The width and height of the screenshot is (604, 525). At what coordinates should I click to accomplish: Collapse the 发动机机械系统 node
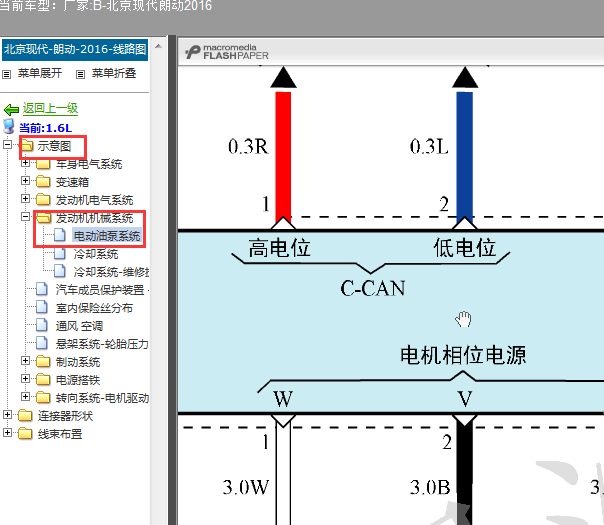pos(25,216)
